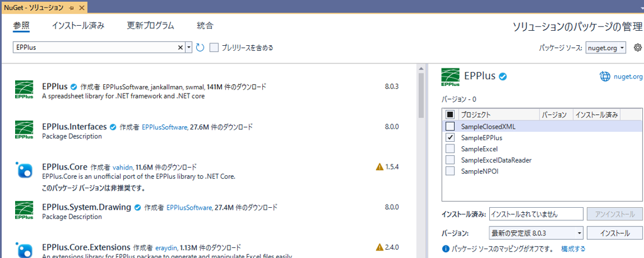Viewport: 644px width, 258px height.
Task: Click the info icon for package source mapping
Action: [445, 249]
